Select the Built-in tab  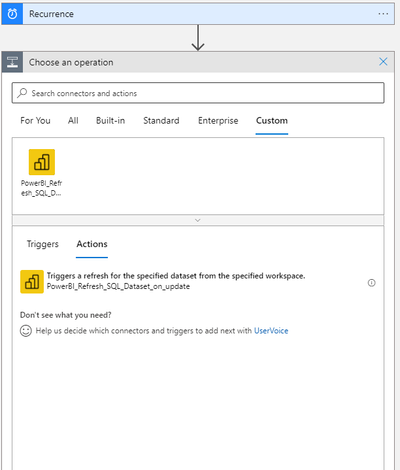coord(110,121)
